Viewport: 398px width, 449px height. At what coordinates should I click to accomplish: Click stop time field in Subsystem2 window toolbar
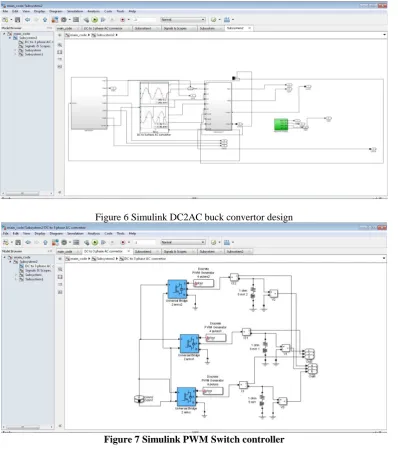[x=145, y=20]
